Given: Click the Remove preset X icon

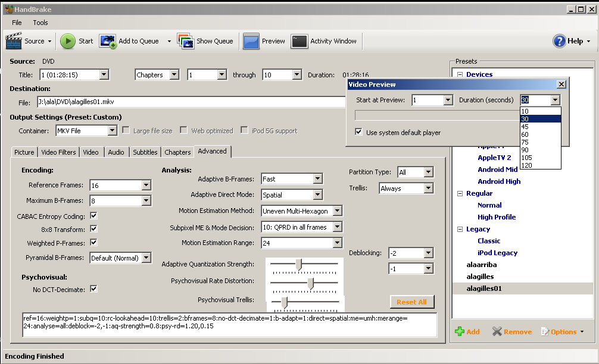Looking at the screenshot, I should point(497,331).
